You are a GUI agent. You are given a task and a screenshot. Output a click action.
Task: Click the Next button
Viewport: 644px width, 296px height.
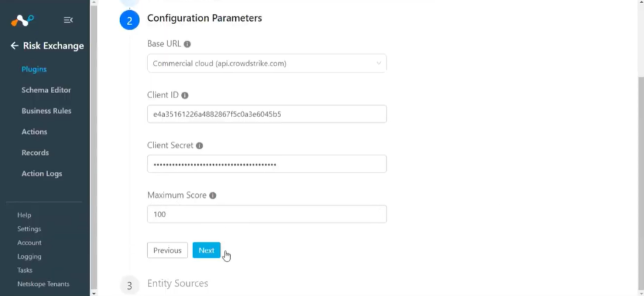tap(206, 251)
